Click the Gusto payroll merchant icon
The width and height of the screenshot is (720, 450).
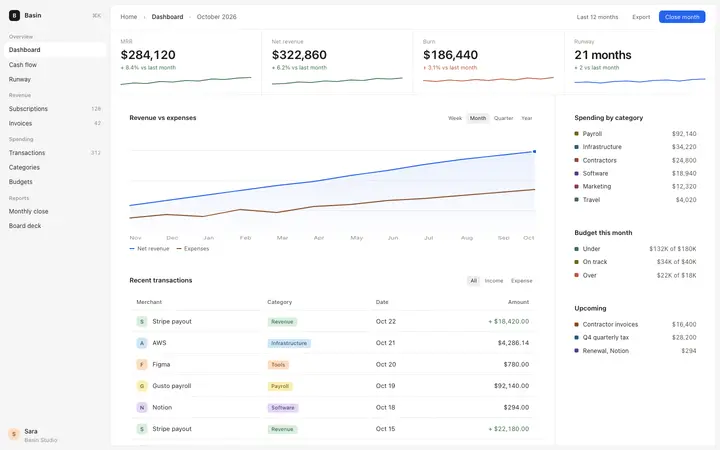[142, 386]
